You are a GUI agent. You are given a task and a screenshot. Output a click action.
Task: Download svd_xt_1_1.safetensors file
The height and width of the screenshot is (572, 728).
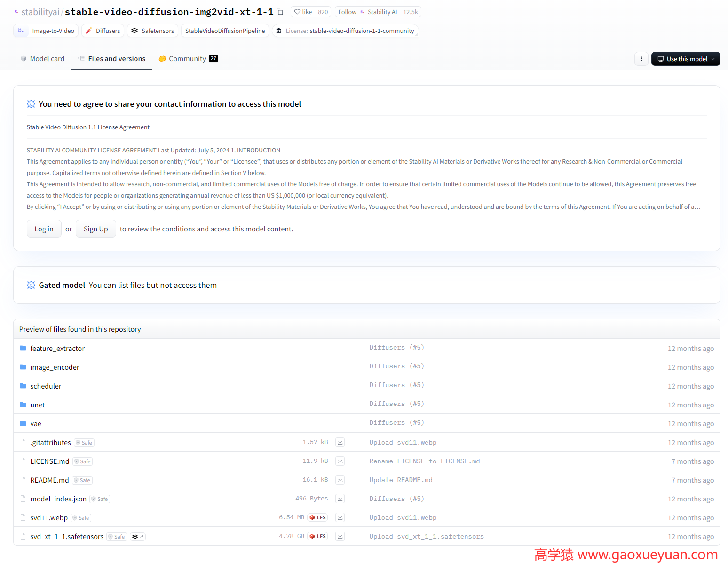(x=340, y=536)
